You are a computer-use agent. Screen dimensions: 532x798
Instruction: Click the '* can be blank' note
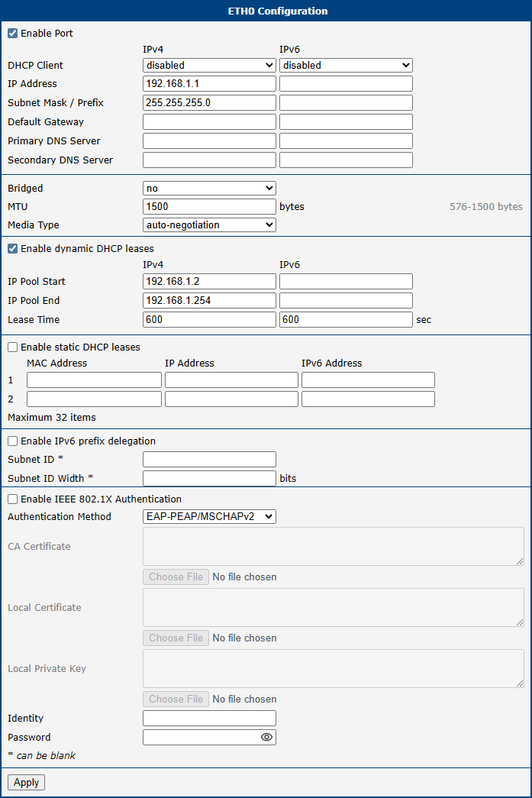pos(42,756)
